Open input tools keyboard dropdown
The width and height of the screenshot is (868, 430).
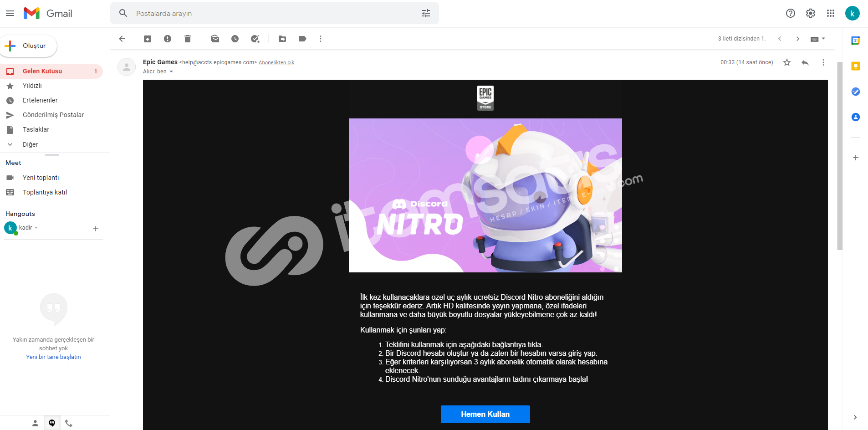coord(818,39)
